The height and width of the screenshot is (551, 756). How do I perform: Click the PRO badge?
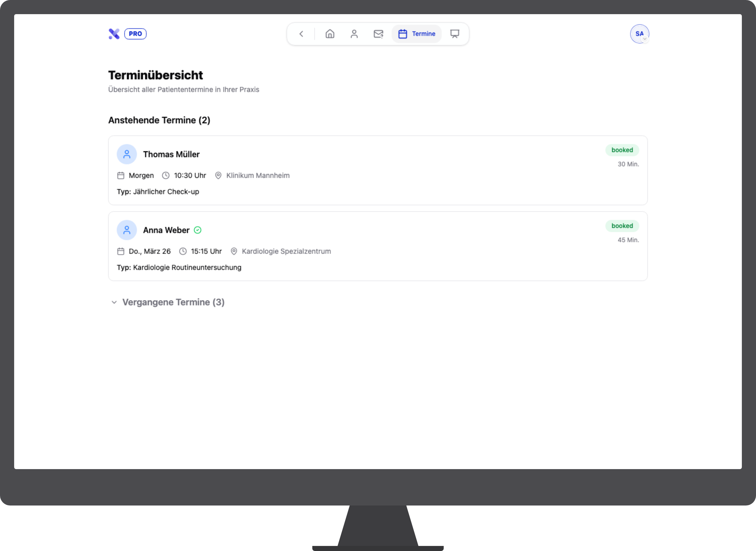pyautogui.click(x=135, y=34)
